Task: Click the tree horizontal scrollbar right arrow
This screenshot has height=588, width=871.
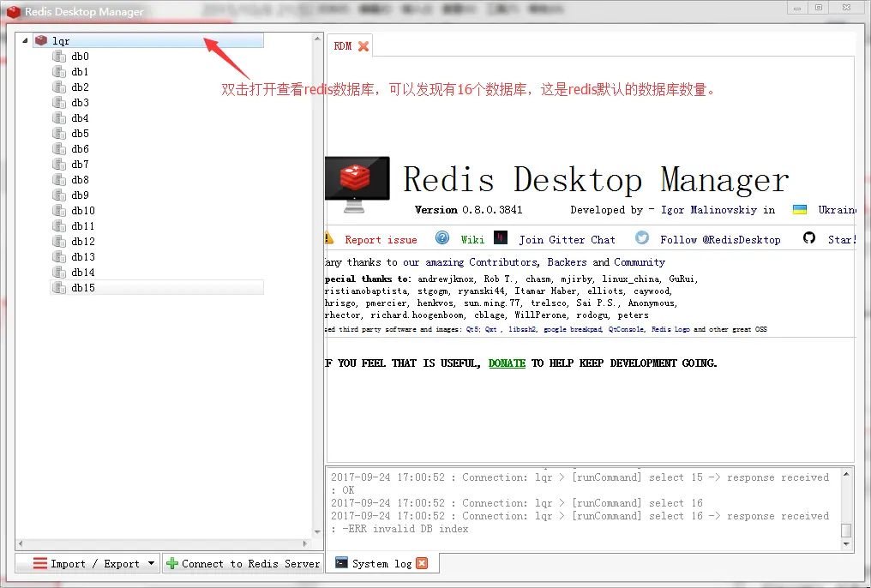Action: pos(304,544)
